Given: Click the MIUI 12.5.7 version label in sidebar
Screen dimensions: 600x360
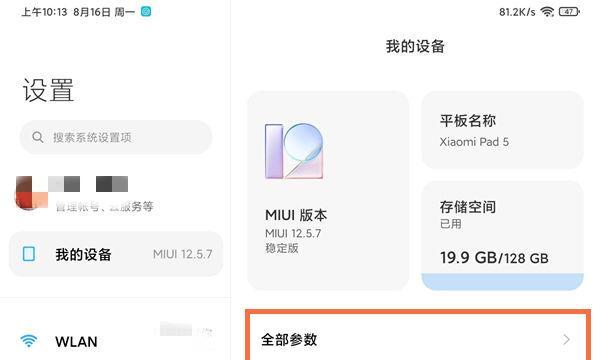Looking at the screenshot, I should 183,254.
